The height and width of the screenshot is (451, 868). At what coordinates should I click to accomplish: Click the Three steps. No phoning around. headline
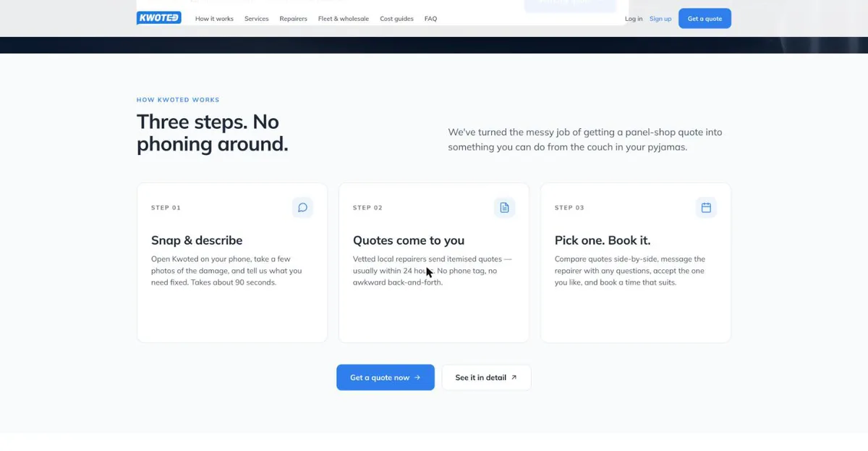(x=213, y=132)
